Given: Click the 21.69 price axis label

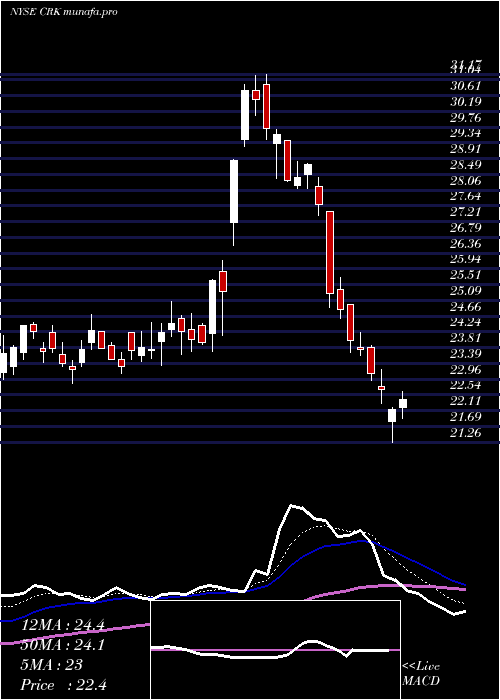Looking at the screenshot, I should click(x=466, y=417).
